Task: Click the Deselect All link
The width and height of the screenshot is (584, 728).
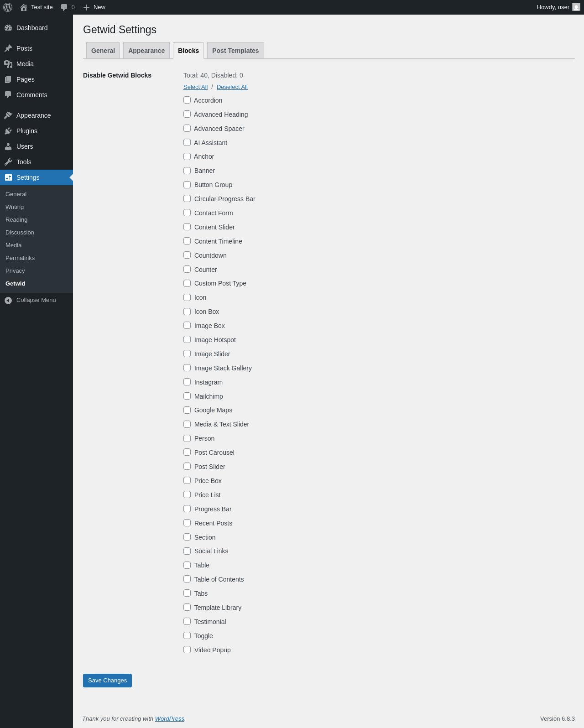Action: [x=232, y=87]
